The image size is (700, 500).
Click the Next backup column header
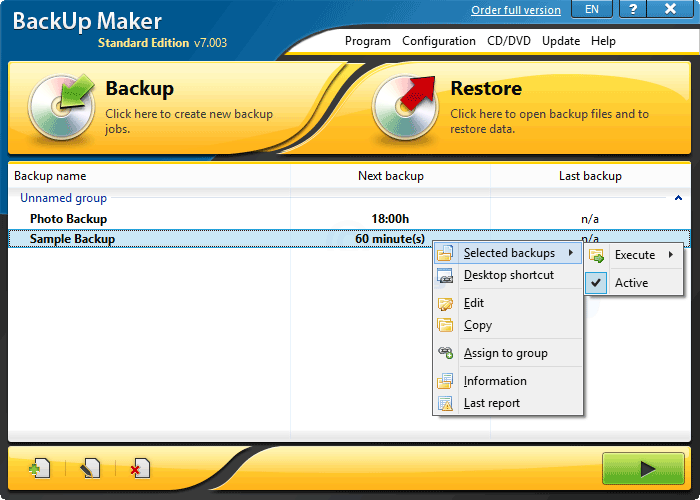pos(391,176)
